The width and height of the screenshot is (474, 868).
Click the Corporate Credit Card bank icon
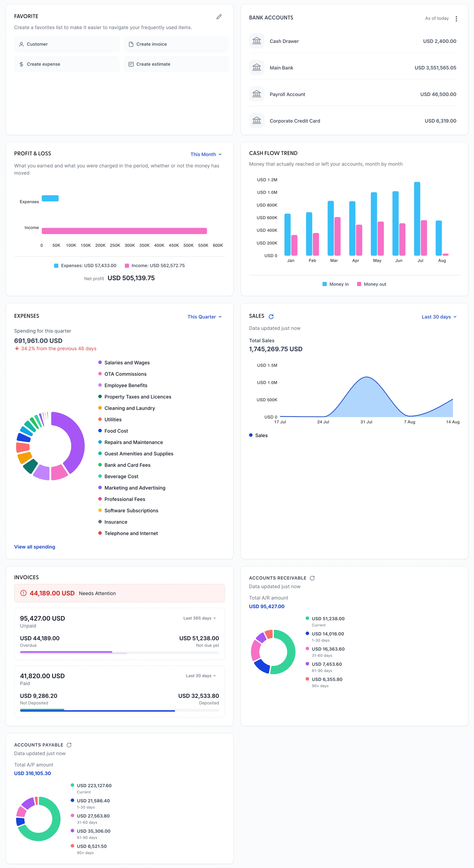(257, 121)
